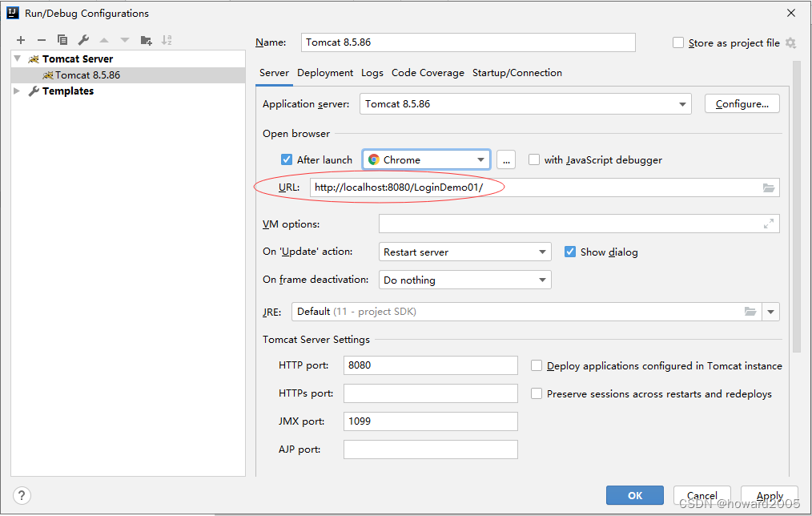Screen dimensions: 812x516
Task: Close the Run/Debug Configurations dialog
Action: point(790,13)
